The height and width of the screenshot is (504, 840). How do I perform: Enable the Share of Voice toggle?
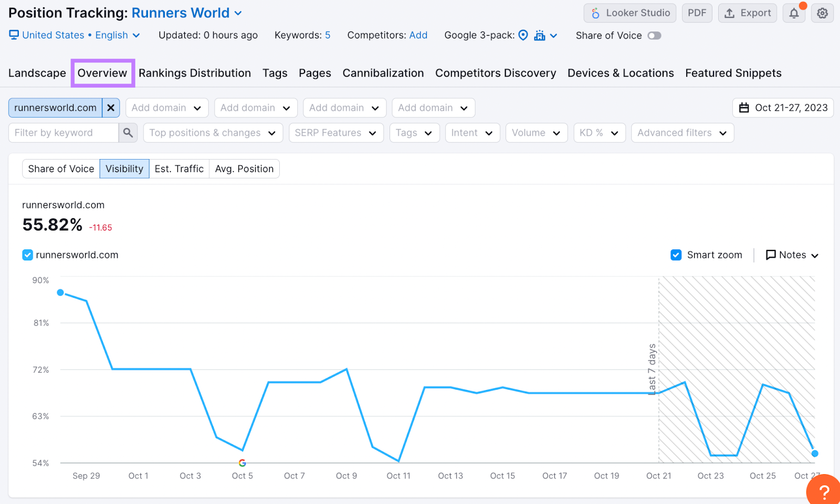pyautogui.click(x=654, y=35)
